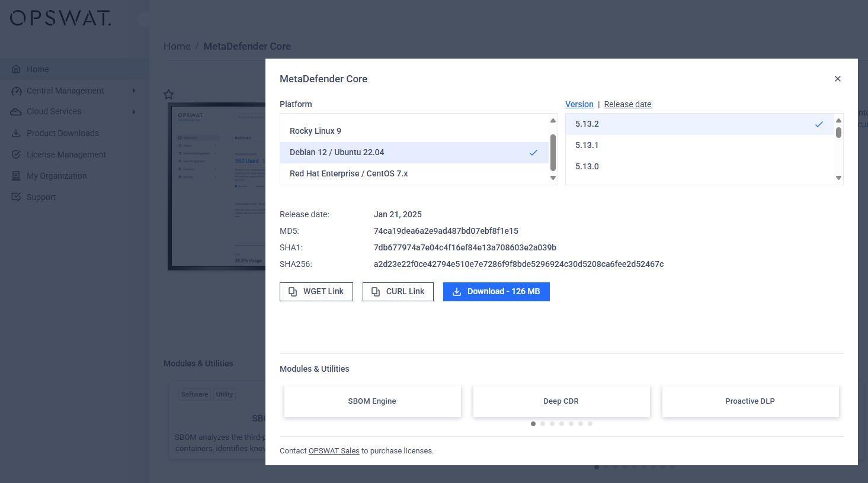Select version 5.13.1
The height and width of the screenshot is (483, 868).
tap(700, 145)
